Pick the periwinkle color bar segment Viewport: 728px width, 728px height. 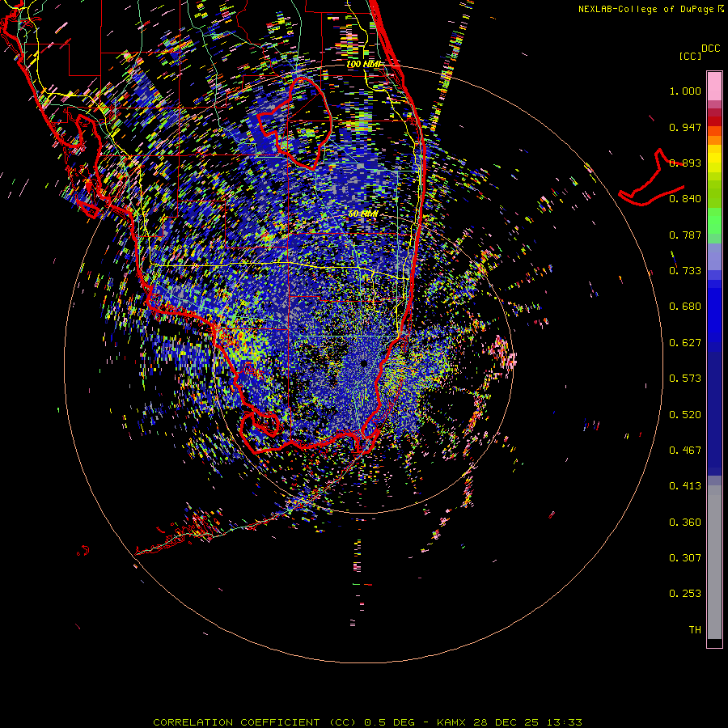[714, 256]
